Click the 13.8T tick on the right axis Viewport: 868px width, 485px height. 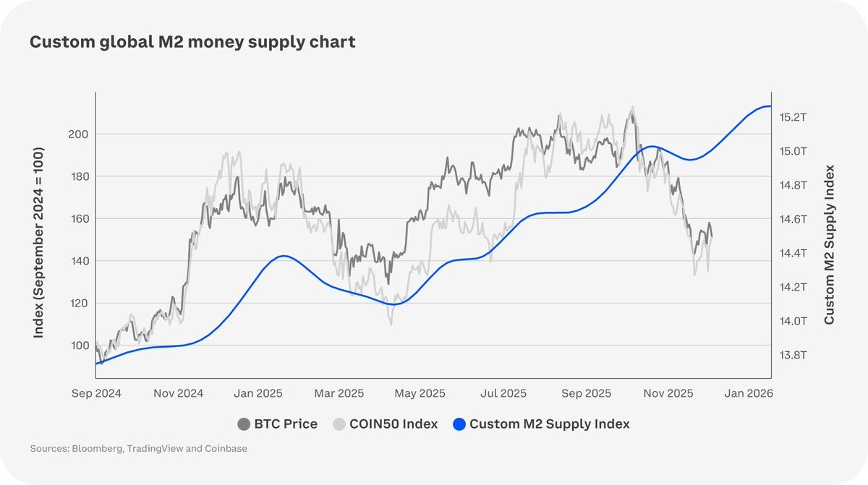point(791,355)
